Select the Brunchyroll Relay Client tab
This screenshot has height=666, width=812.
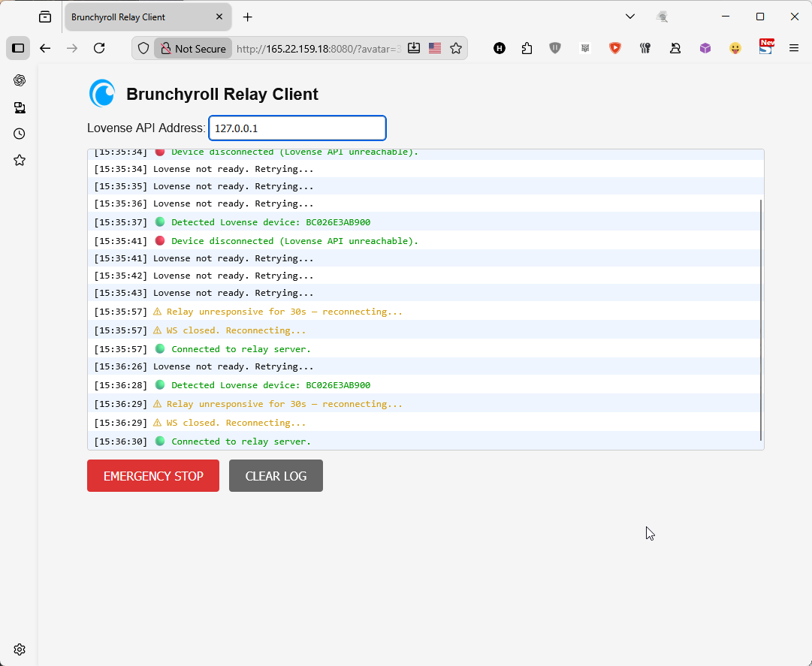click(x=139, y=17)
